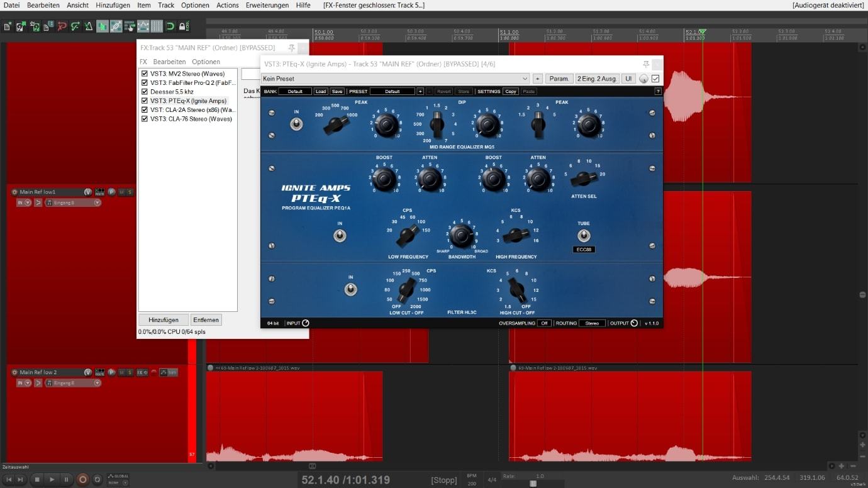Open the FX button on Main Ref low 2
Screen dimensions: 868x488
143,372
